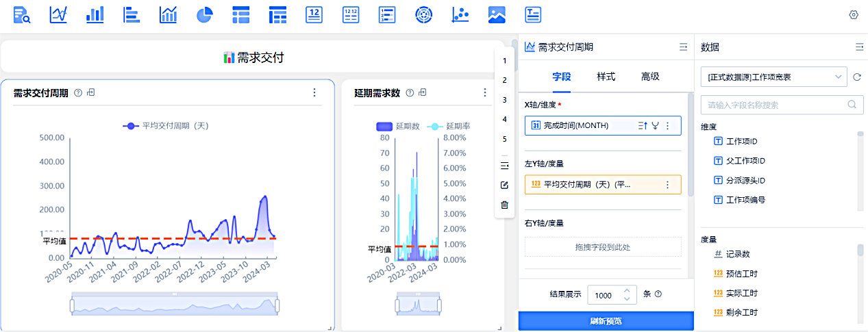Click the 结果展示 1000 number input

click(612, 295)
